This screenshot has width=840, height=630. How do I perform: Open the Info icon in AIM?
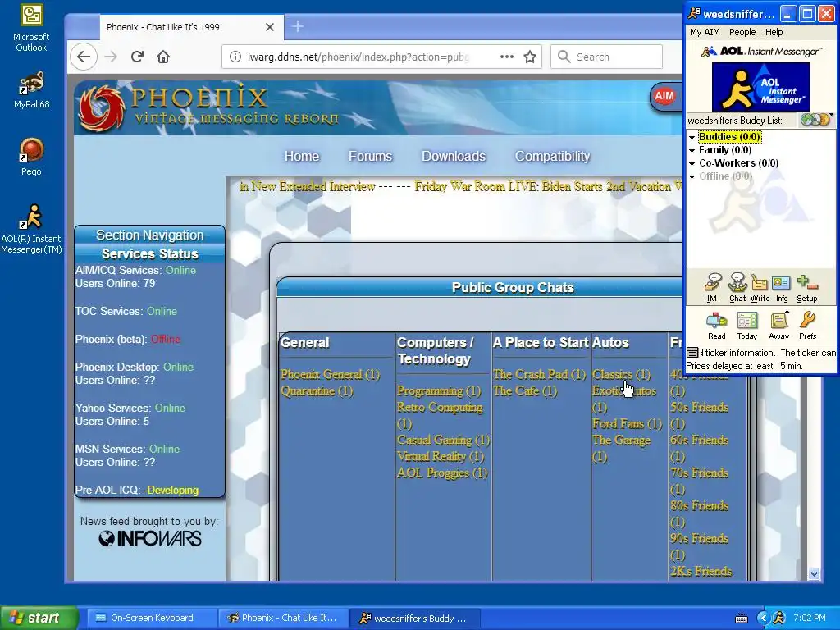(x=782, y=288)
